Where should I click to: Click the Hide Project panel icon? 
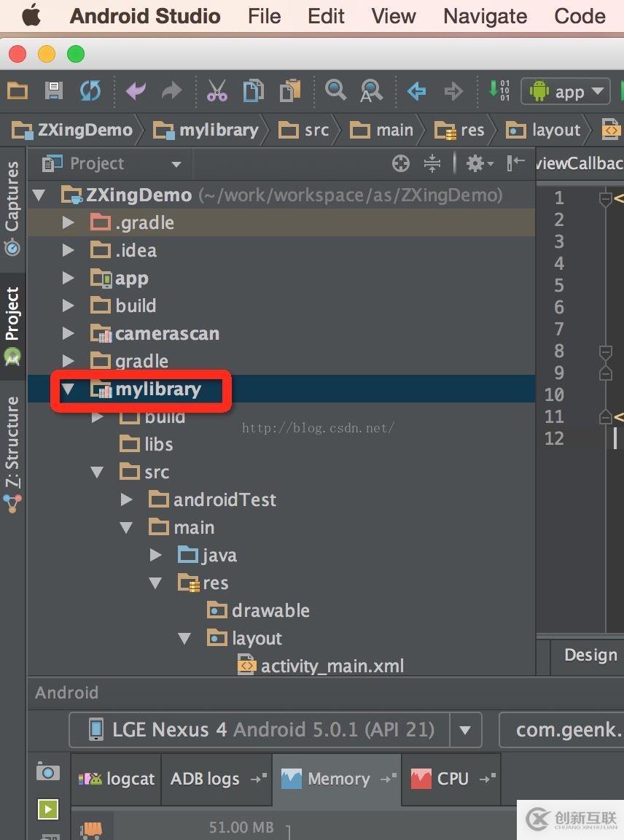coord(515,163)
